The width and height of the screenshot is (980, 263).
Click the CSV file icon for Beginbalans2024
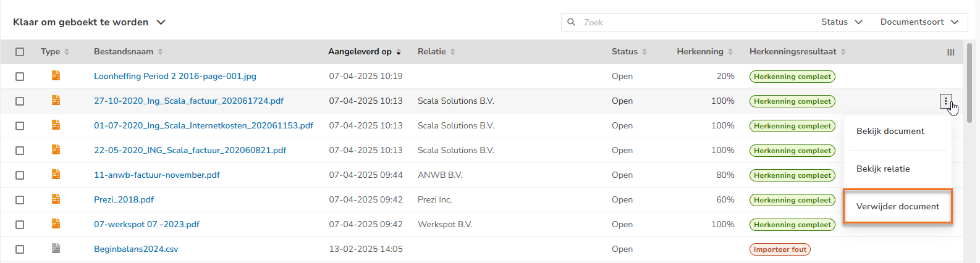click(x=56, y=249)
